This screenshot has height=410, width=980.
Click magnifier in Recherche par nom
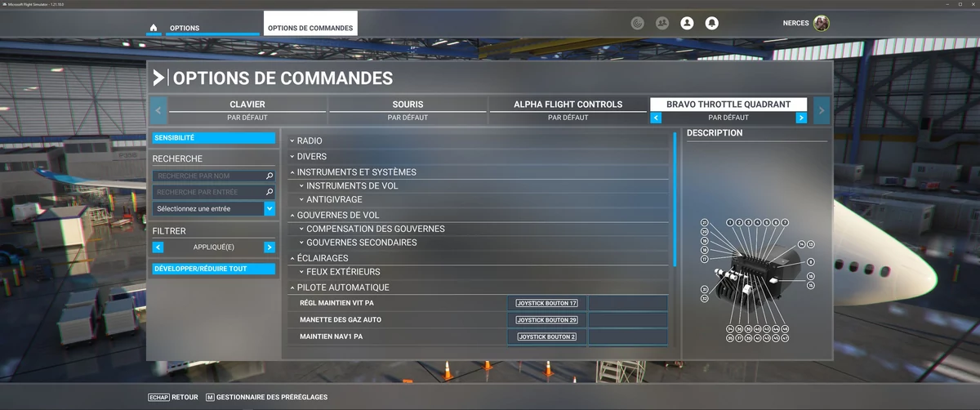click(269, 176)
